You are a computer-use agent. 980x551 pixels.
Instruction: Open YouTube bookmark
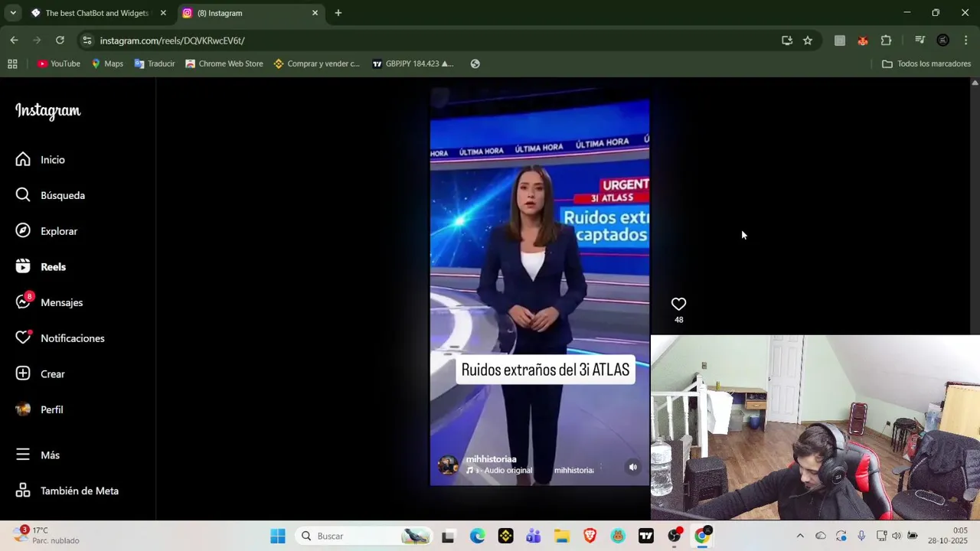pos(59,64)
